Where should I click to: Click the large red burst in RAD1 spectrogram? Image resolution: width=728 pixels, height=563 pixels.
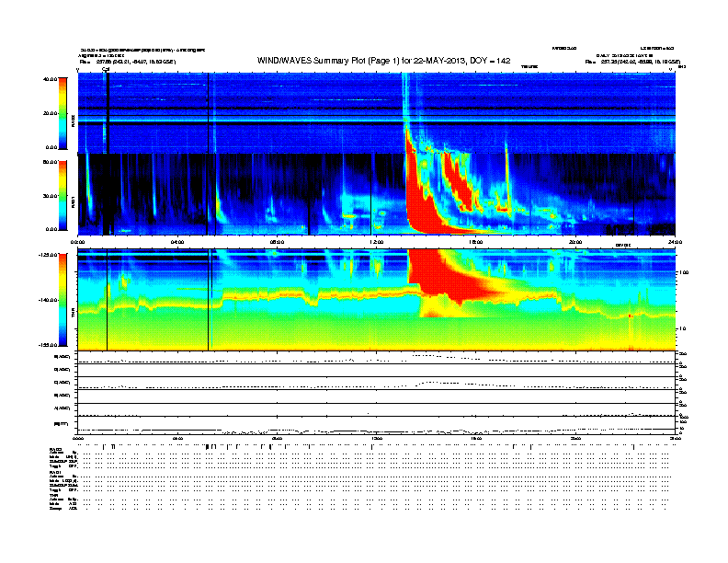click(423, 198)
